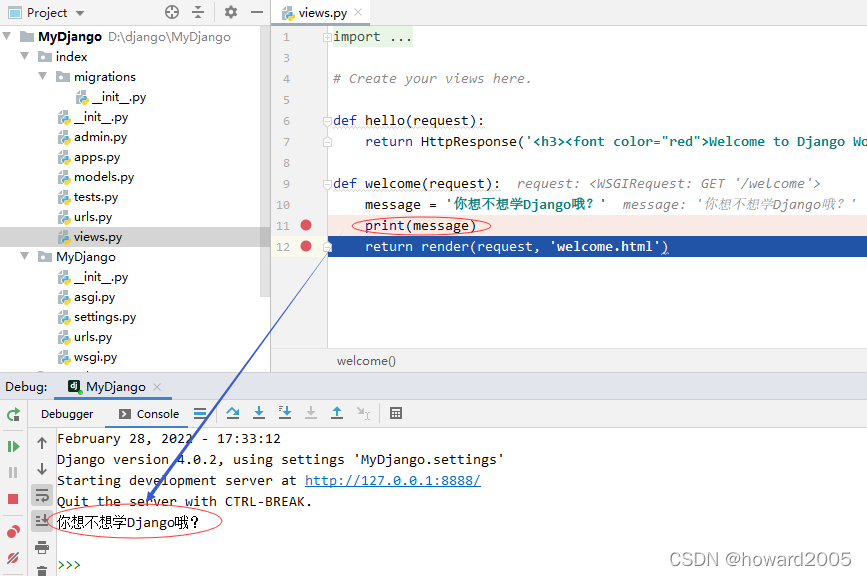Image resolution: width=867 pixels, height=576 pixels.
Task: Expand the folded import block
Action: [x=327, y=37]
